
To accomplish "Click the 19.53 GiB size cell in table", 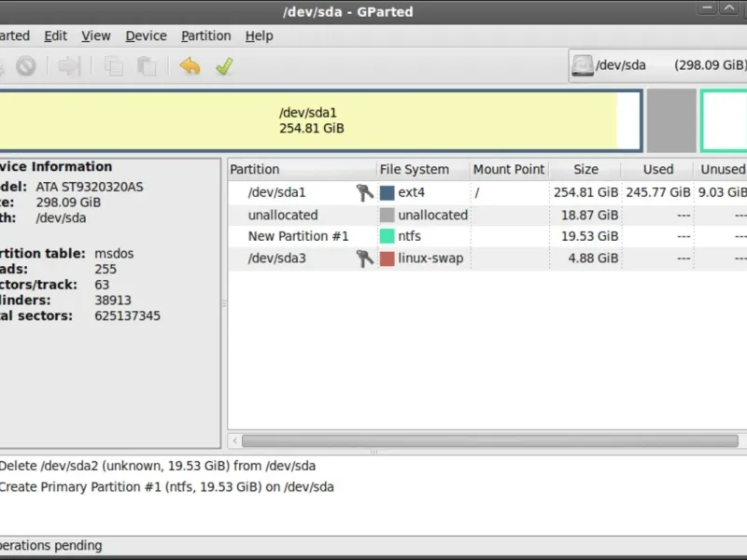I will click(589, 236).
